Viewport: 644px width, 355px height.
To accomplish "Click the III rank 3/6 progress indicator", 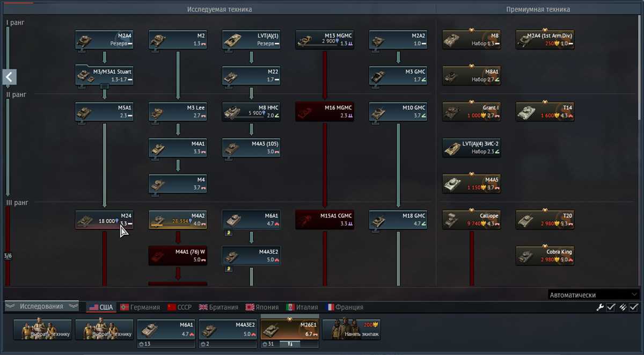I will tap(8, 256).
